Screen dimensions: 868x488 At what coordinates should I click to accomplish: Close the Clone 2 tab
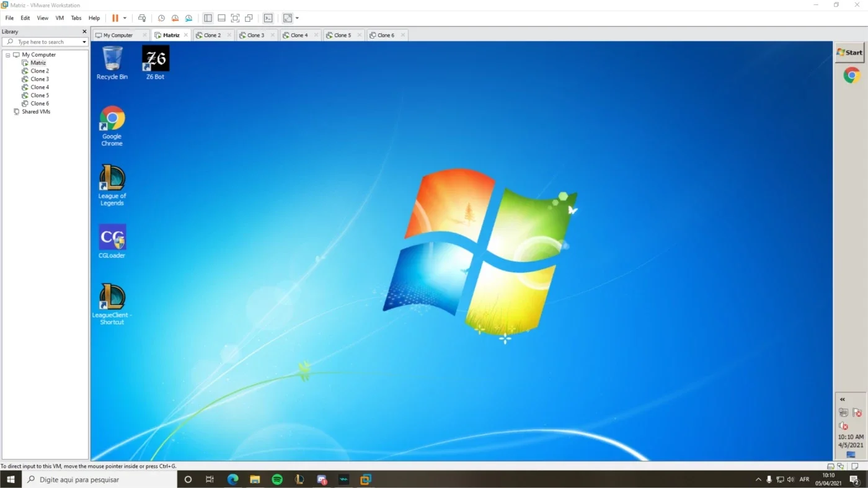pyautogui.click(x=229, y=35)
